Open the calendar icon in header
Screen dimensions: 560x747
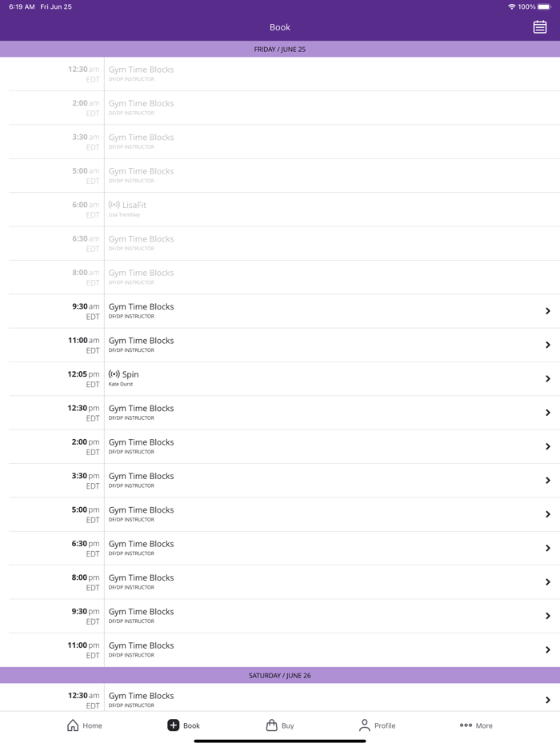(x=540, y=27)
